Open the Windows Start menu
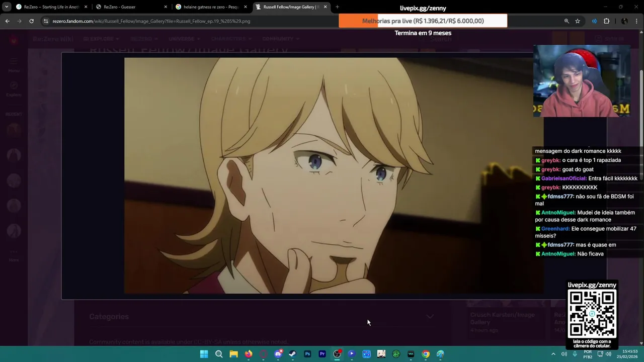Viewport: 644px width, 362px height. click(x=204, y=354)
